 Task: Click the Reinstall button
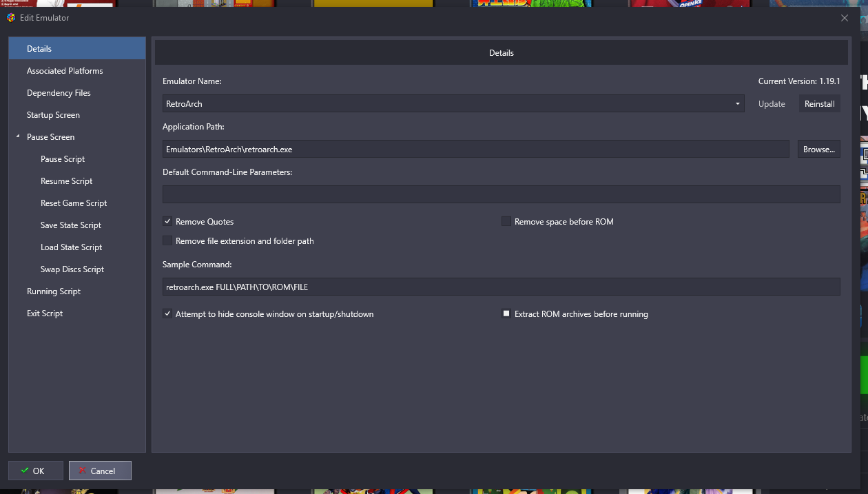(819, 103)
